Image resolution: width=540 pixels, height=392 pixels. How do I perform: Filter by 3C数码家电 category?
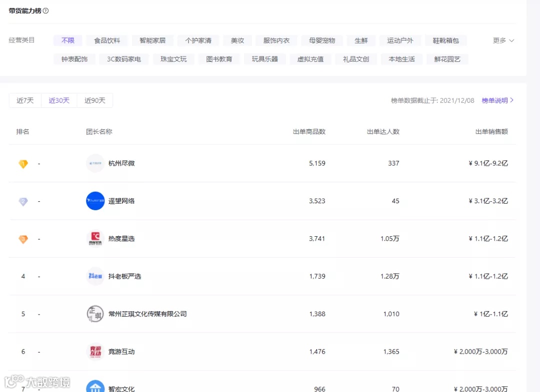click(x=124, y=59)
